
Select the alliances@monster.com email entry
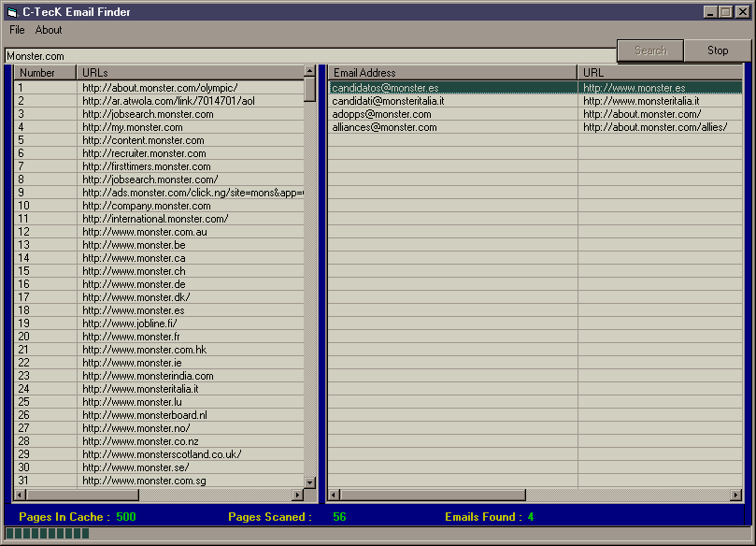[385, 127]
